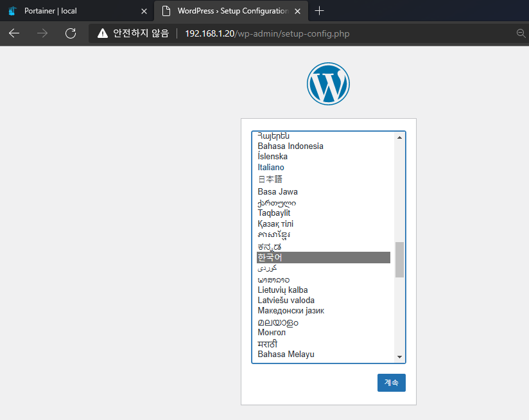Click the address bar URL field
This screenshot has height=420, width=529.
click(x=267, y=34)
